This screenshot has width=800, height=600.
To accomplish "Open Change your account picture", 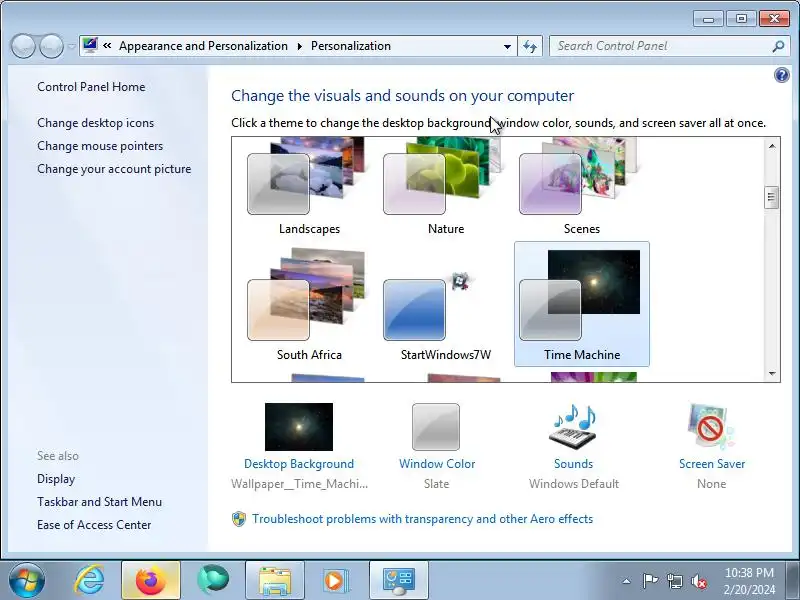I will 114,169.
